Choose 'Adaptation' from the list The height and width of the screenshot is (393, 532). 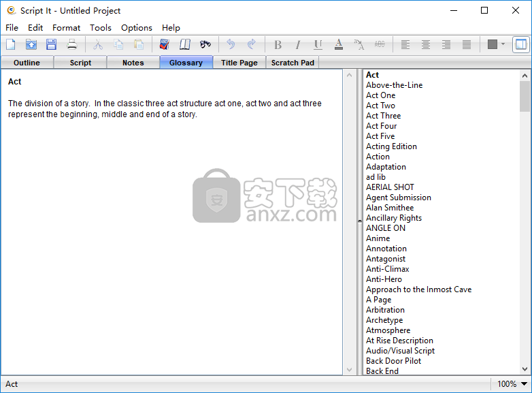(386, 167)
